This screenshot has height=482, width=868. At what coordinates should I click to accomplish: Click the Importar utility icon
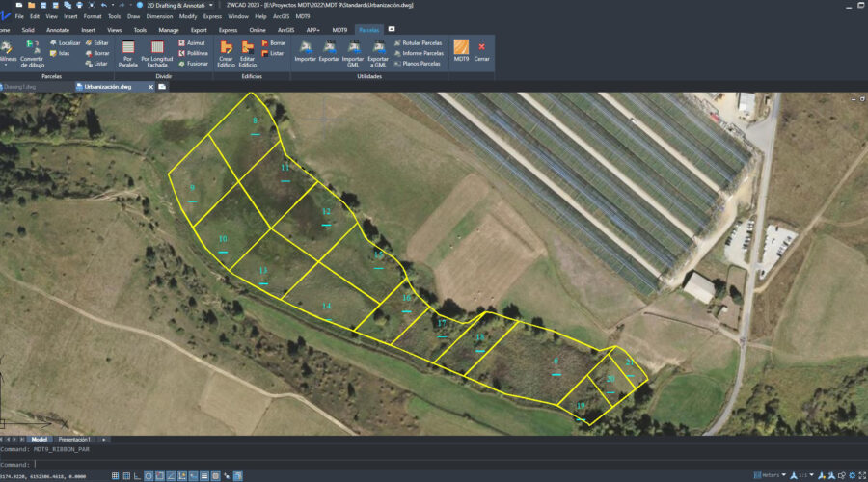(x=305, y=51)
